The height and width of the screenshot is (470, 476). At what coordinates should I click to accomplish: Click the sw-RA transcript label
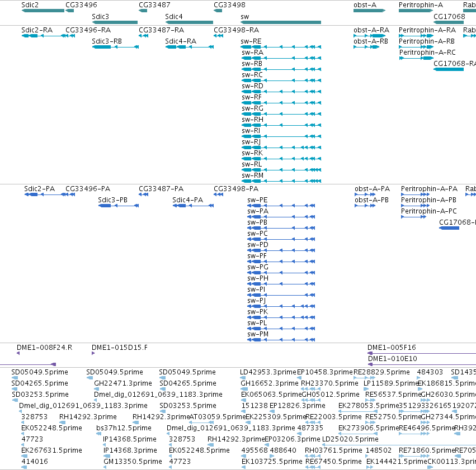[253, 53]
